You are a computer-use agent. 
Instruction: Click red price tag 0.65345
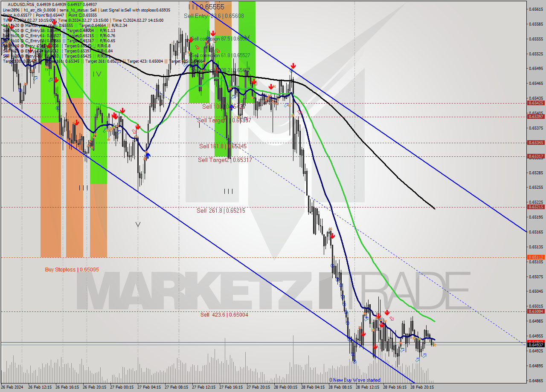[536, 142]
